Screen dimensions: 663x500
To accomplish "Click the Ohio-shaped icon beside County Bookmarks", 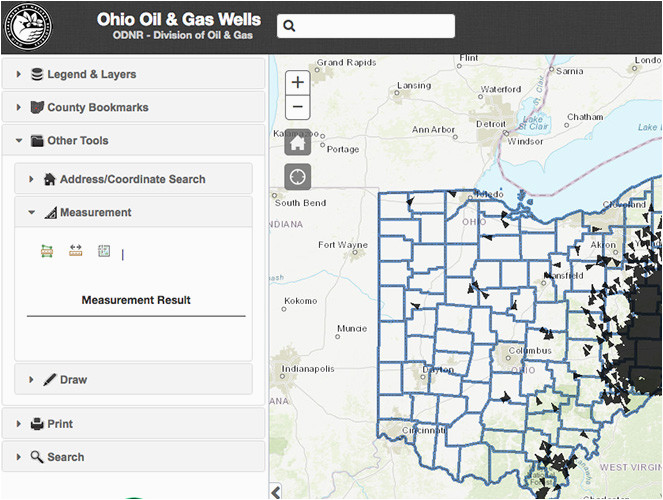I will [x=37, y=107].
